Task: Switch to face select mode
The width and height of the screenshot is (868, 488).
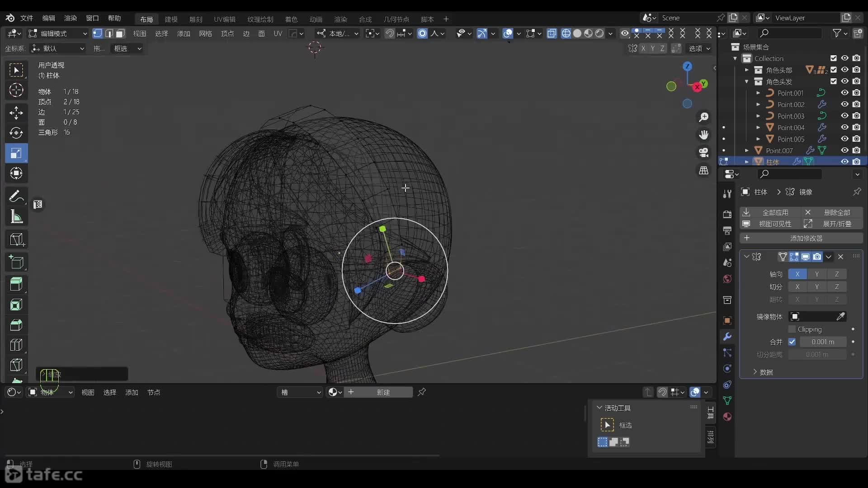Action: (x=120, y=33)
